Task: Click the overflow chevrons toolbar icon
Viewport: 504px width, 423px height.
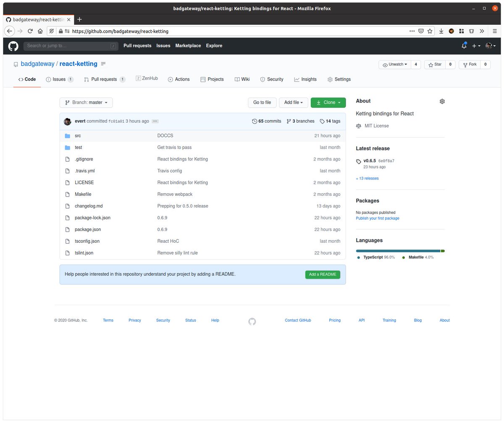Action: [x=482, y=31]
